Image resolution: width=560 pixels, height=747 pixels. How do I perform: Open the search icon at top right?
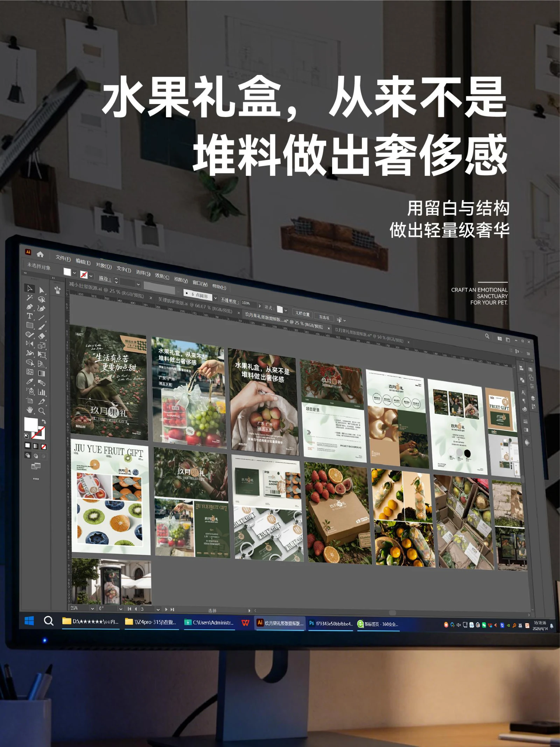pyautogui.click(x=487, y=336)
